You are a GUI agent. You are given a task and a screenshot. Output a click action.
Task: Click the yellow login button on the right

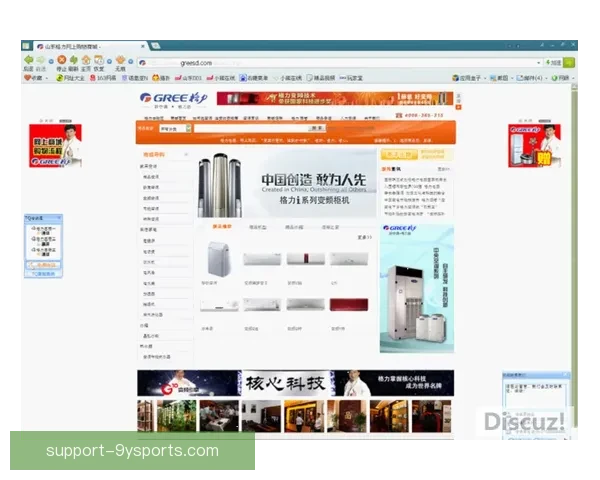(399, 155)
